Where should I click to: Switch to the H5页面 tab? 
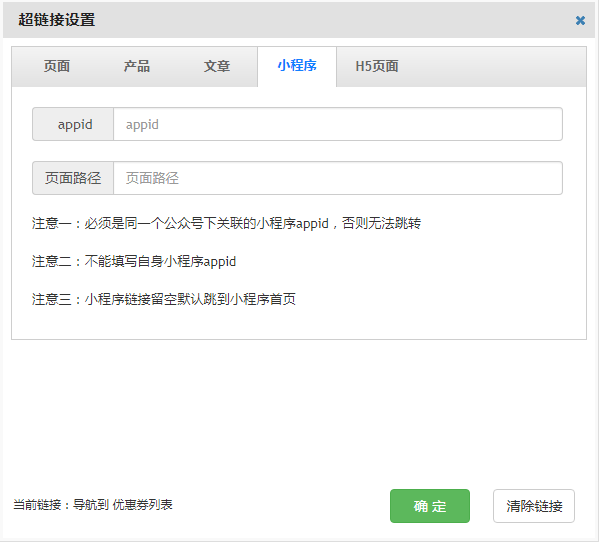coord(377,66)
